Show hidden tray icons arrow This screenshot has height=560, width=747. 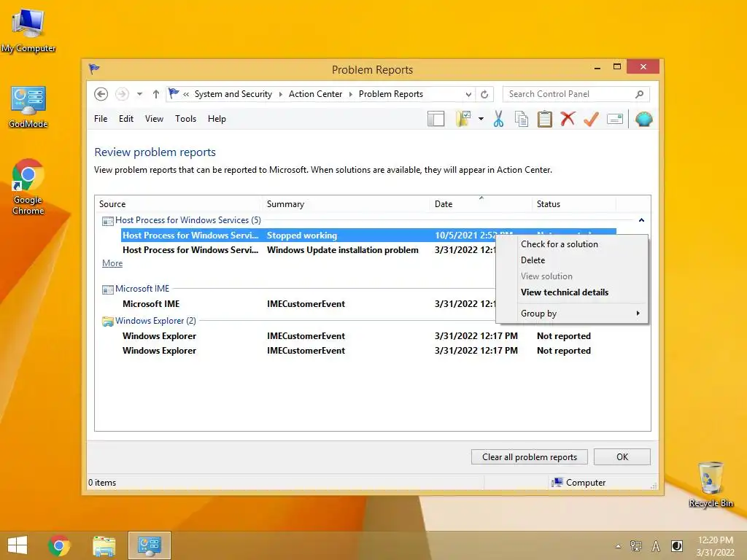tap(619, 546)
